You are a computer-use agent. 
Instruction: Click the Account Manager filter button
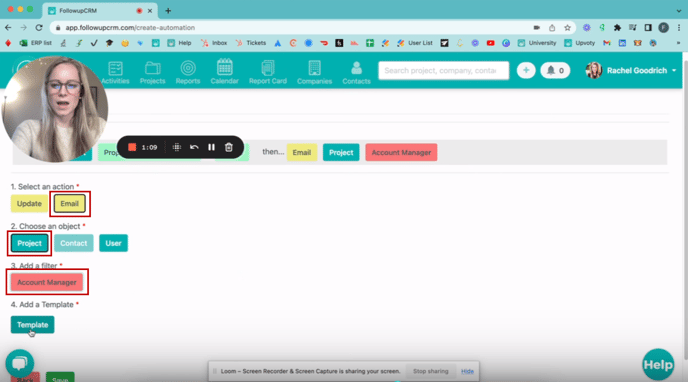pyautogui.click(x=47, y=282)
